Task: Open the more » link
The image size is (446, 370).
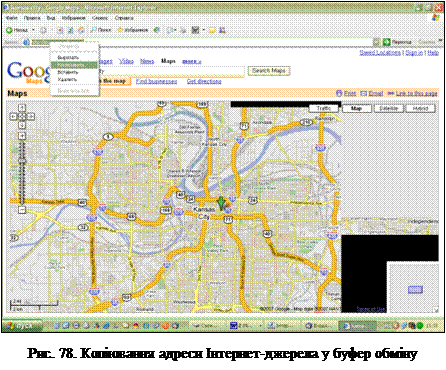Action: (x=192, y=61)
